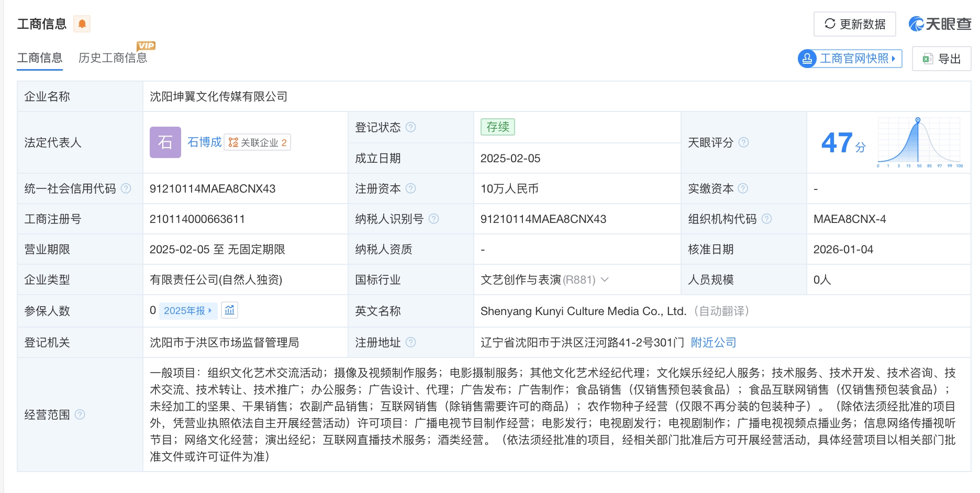Show help icon for 注册资本
Viewport: 980px width, 493px height.
(x=411, y=188)
